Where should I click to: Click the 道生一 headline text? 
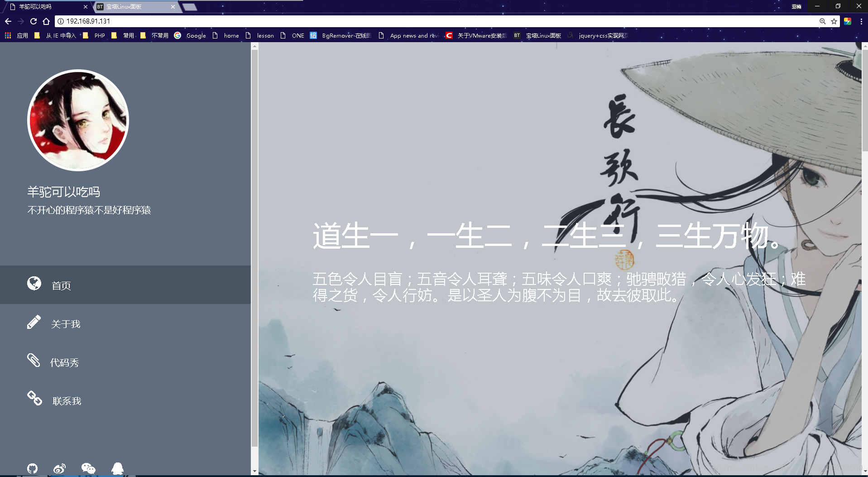coord(547,236)
